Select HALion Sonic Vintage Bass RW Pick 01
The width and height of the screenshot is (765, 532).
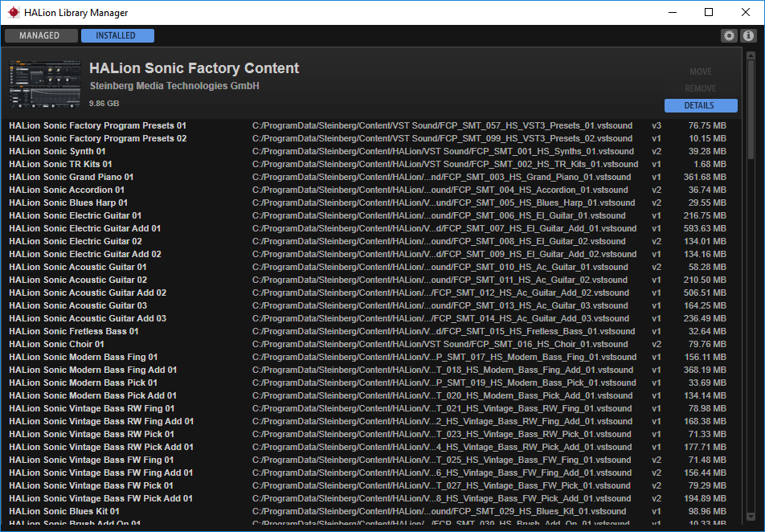92,434
